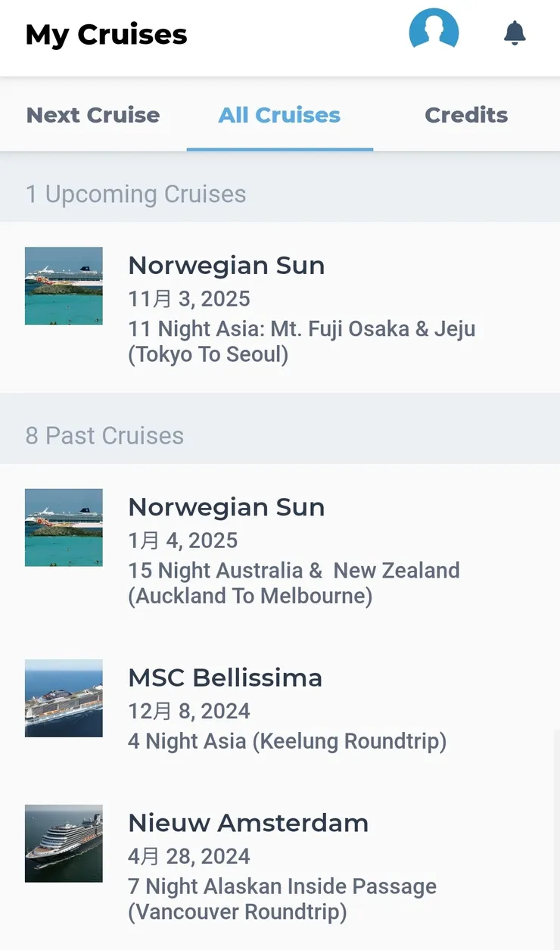Open the user profile avatar
The image size is (560, 950).
pyautogui.click(x=434, y=33)
